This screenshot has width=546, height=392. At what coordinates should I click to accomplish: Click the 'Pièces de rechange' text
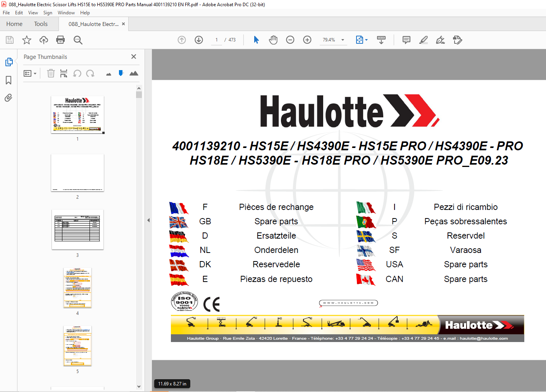click(276, 207)
